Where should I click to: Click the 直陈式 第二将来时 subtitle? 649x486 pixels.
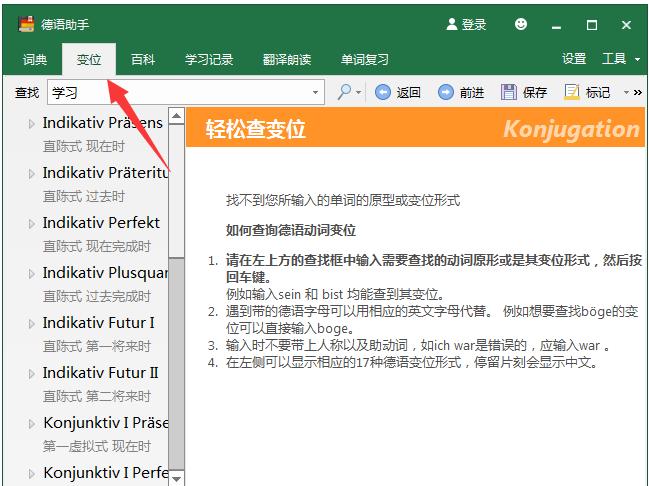(97, 397)
